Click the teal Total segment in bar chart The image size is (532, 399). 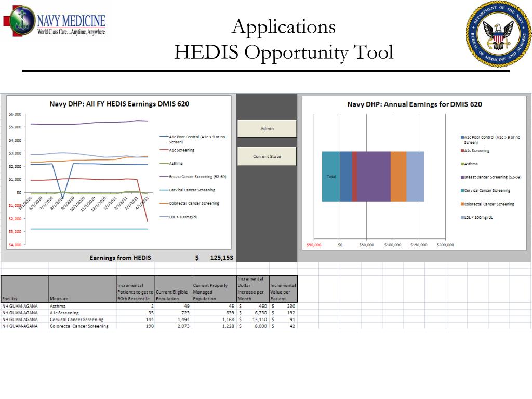pyautogui.click(x=331, y=177)
